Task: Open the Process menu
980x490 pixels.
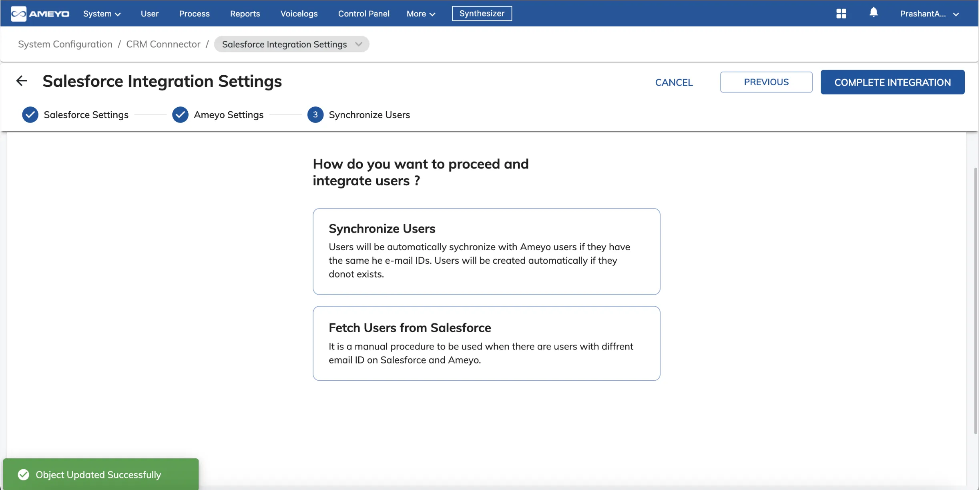Action: [195, 14]
